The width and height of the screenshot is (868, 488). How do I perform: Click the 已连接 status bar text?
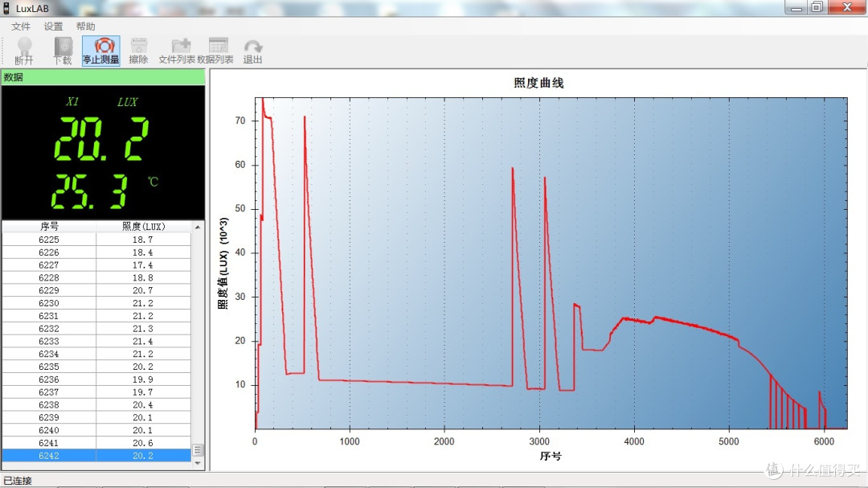pos(18,480)
